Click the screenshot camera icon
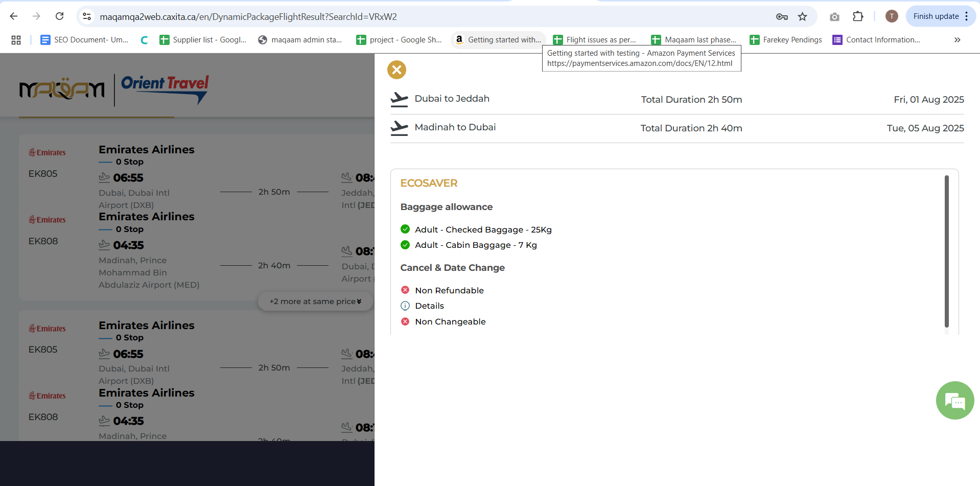This screenshot has width=980, height=486. [834, 17]
